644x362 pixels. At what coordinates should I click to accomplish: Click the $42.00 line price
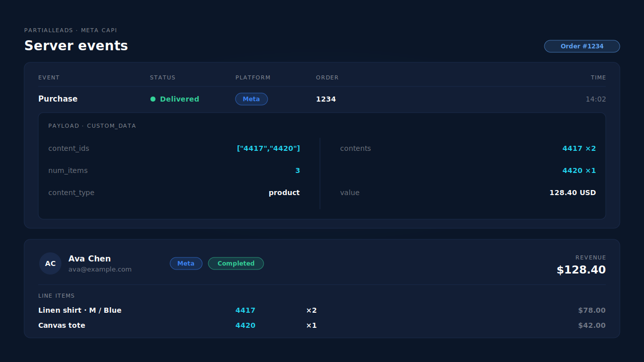click(x=592, y=325)
